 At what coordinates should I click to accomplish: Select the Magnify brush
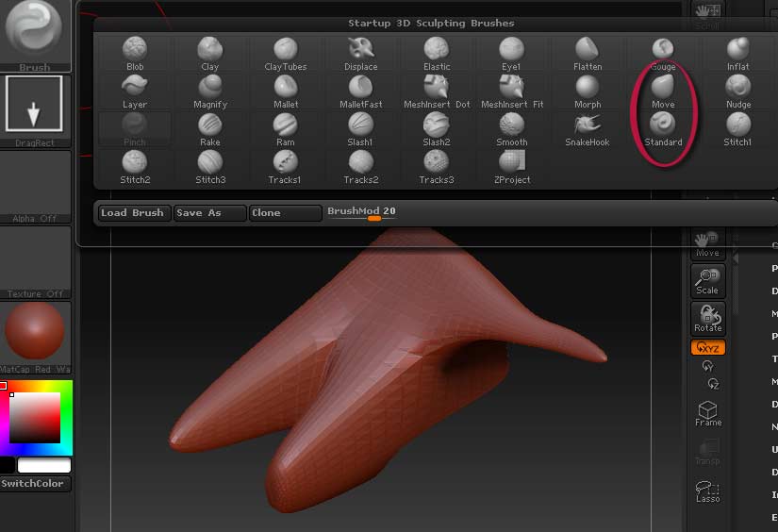pos(210,91)
